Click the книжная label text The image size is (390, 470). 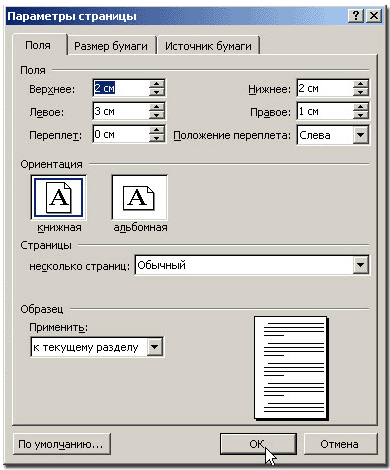tap(59, 228)
